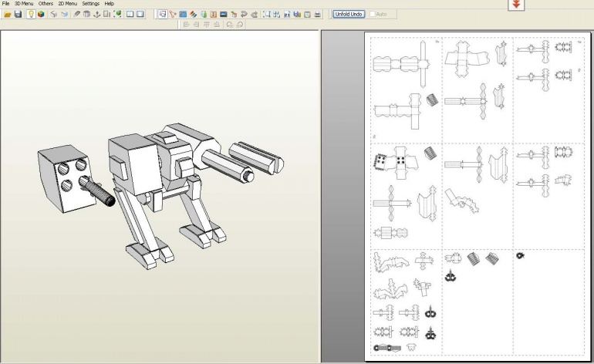Image resolution: width=594 pixels, height=364 pixels.
Task: Select the green flap edit tool
Action: pyautogui.click(x=204, y=15)
